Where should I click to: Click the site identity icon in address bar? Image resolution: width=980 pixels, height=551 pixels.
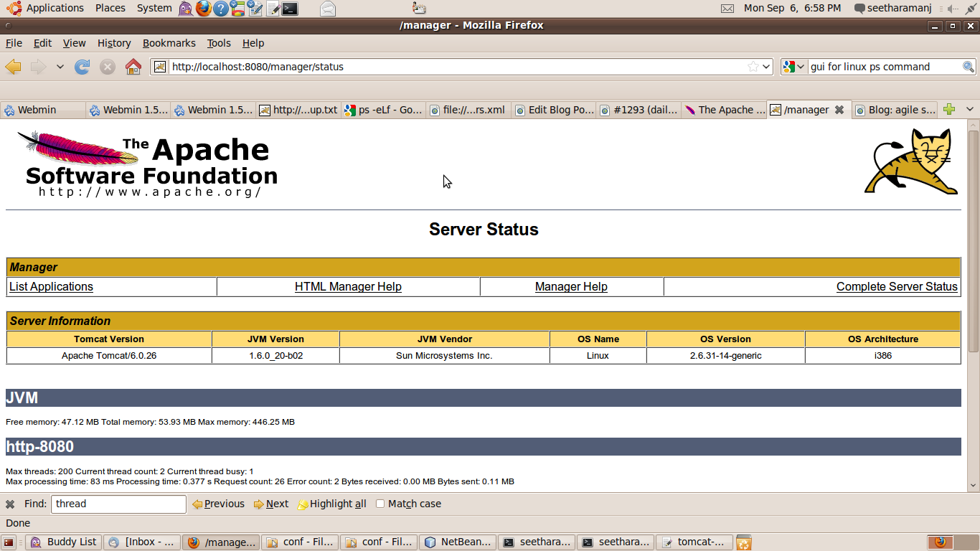point(160,67)
